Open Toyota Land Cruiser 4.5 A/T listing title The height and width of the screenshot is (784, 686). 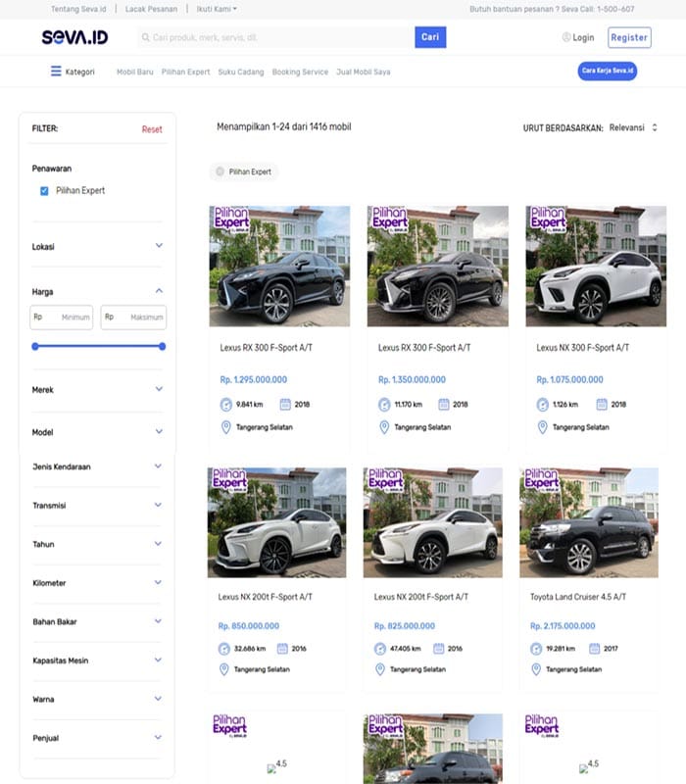[x=578, y=597]
